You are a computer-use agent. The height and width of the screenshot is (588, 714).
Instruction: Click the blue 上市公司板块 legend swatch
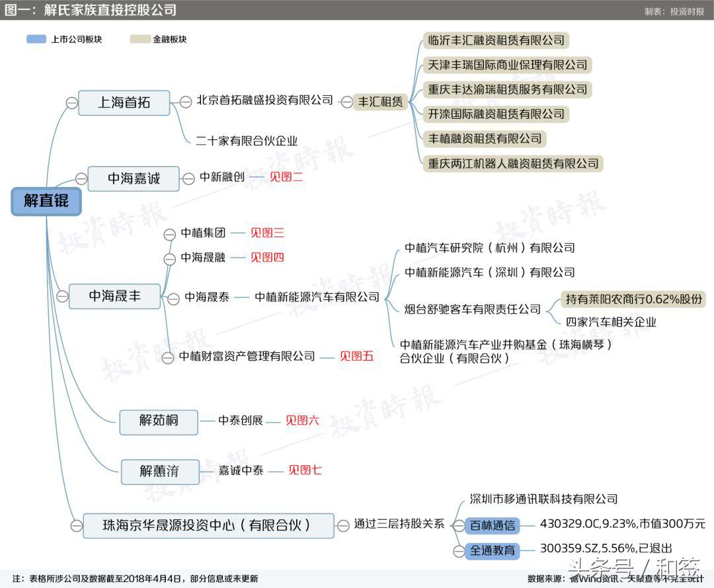point(36,39)
